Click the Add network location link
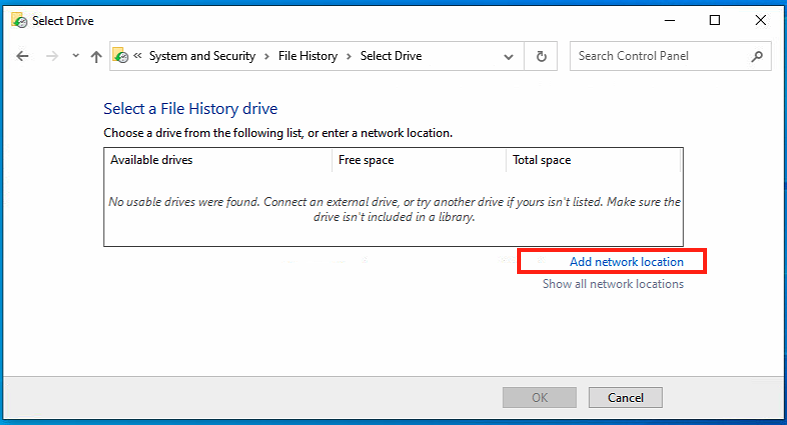This screenshot has width=787, height=425. click(626, 262)
